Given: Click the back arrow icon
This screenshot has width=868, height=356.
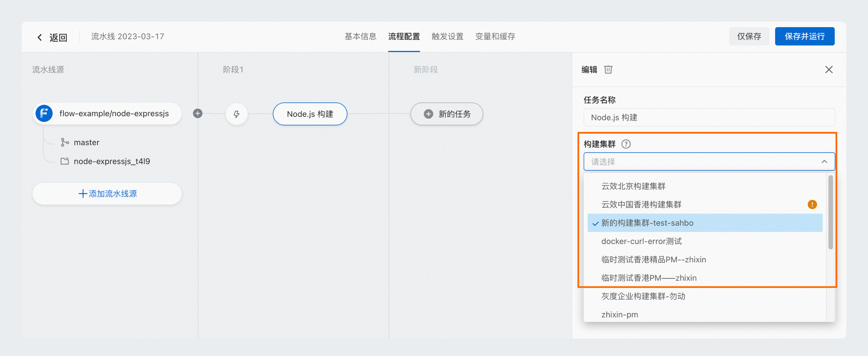Looking at the screenshot, I should click(x=40, y=37).
